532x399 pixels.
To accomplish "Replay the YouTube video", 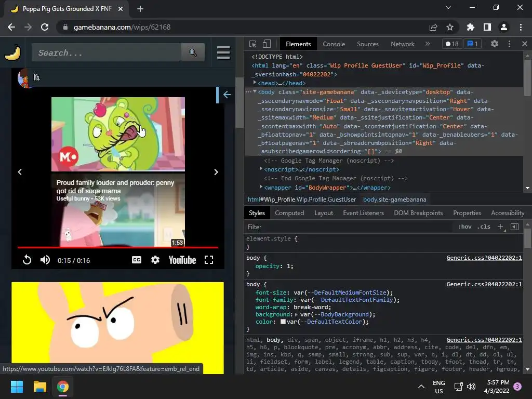I will click(27, 260).
